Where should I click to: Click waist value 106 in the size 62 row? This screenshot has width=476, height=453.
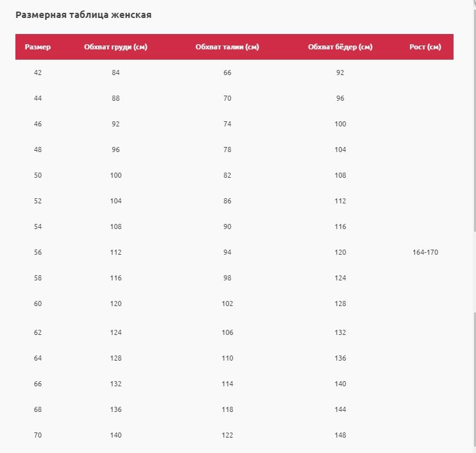tap(227, 332)
